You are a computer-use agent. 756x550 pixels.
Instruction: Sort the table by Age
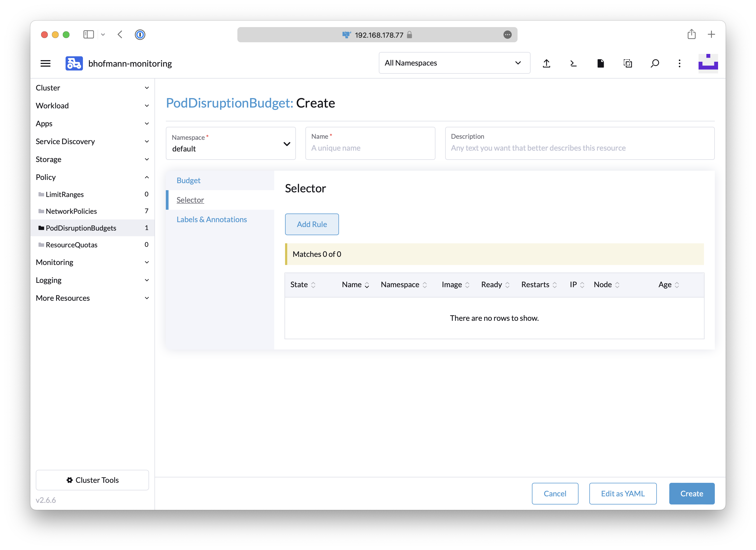tap(669, 285)
